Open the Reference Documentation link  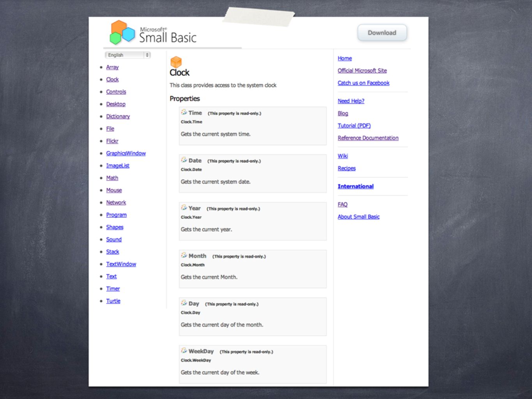coord(368,138)
